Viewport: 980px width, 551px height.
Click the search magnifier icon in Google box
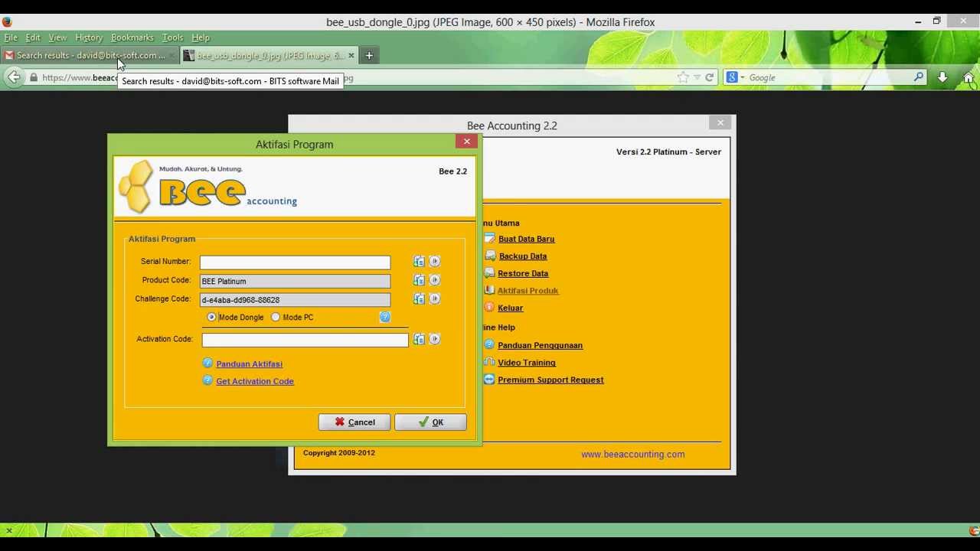point(919,77)
